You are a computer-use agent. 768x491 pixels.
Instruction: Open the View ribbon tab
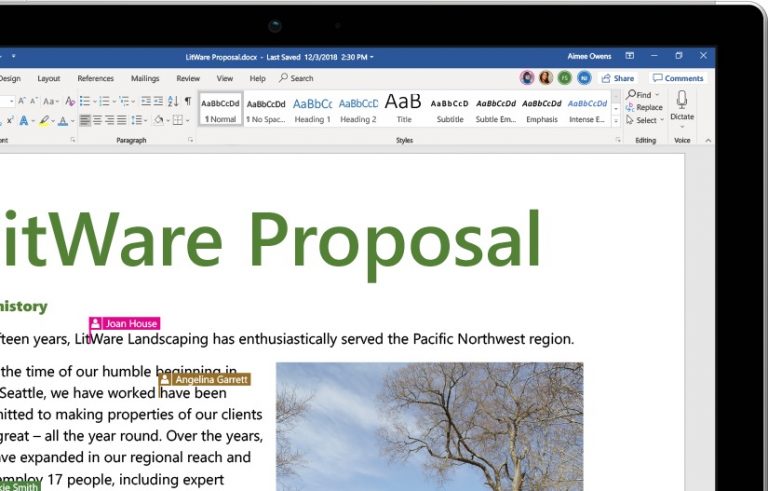(x=225, y=78)
